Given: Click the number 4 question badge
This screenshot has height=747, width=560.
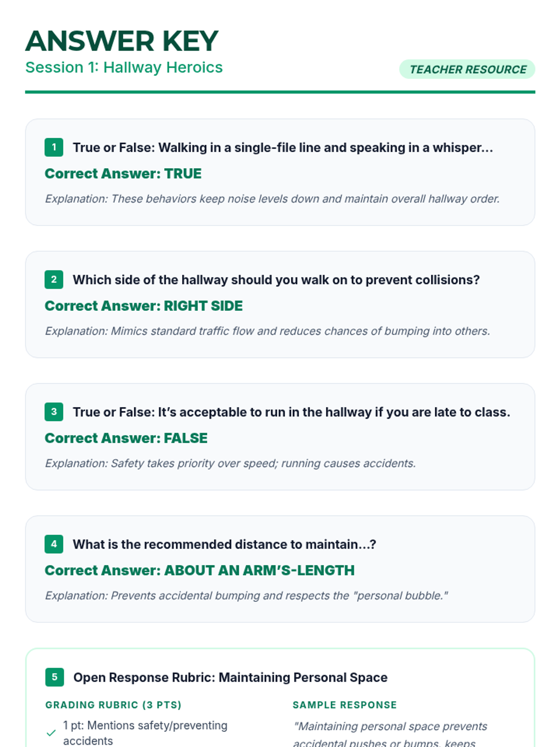Looking at the screenshot, I should pos(54,544).
